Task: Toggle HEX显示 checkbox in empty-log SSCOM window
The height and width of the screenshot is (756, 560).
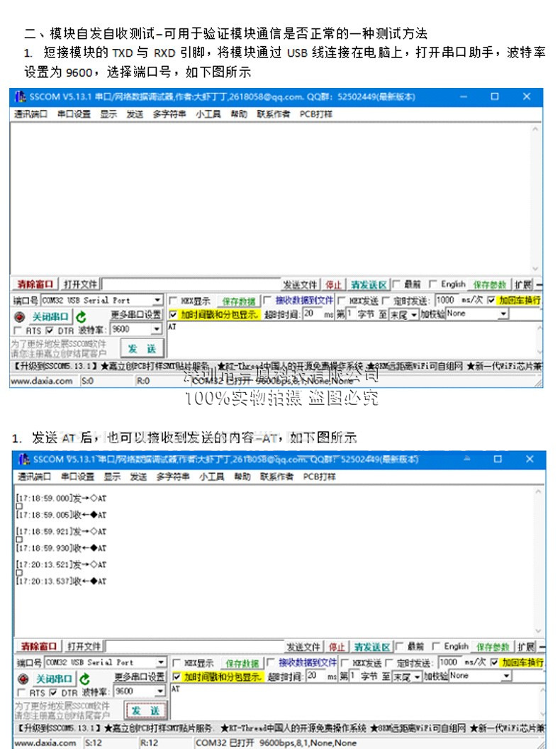Action: [x=173, y=301]
